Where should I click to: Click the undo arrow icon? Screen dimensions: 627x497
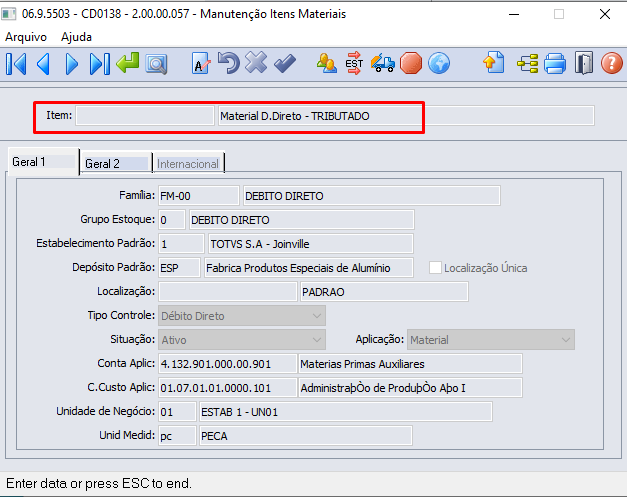pos(228,64)
